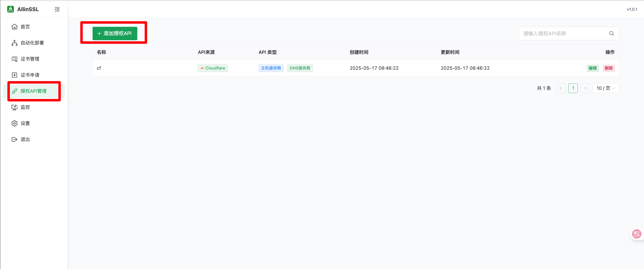Focus the 请输入授权API名称 search field

563,34
